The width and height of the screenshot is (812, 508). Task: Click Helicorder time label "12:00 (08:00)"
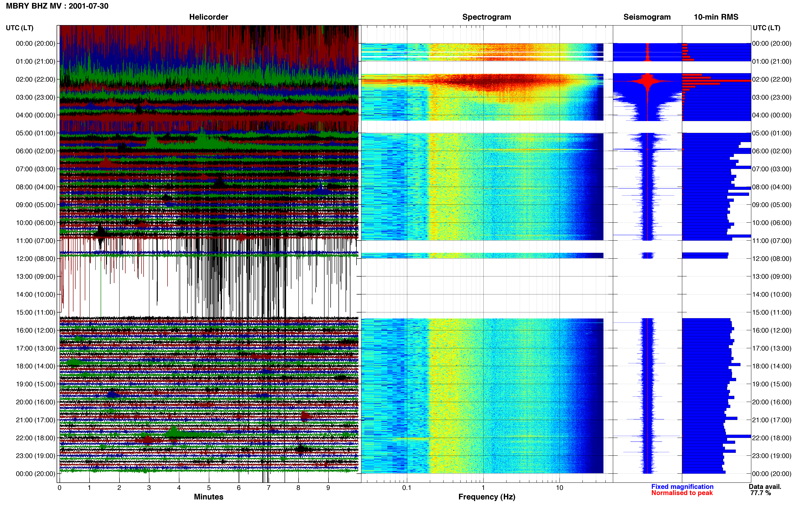click(36, 259)
